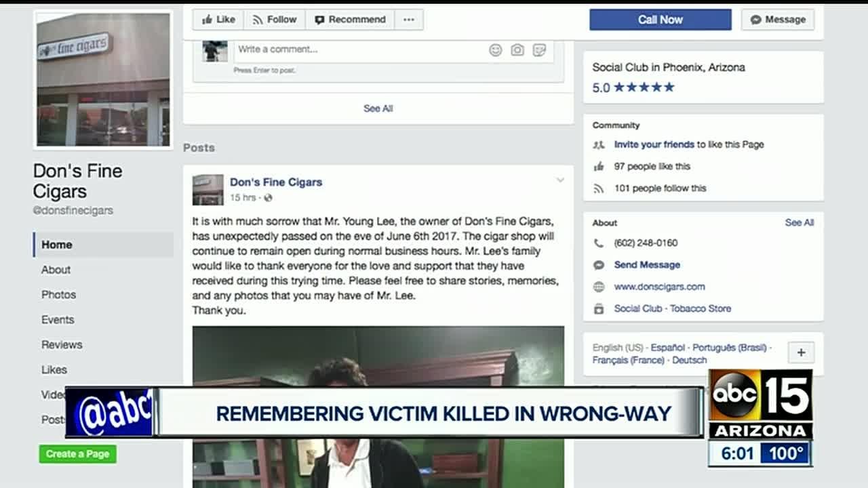Open the page profile picture
Image resolution: width=868 pixels, height=488 pixels.
103,79
